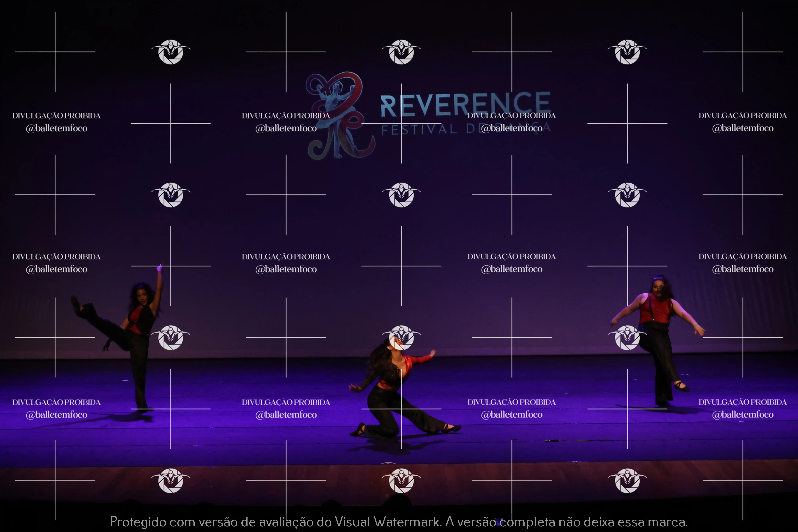Image resolution: width=798 pixels, height=532 pixels.
Task: Click the top-left DIVULGAÇÃO PROIBIDA watermark text
Action: [x=56, y=116]
